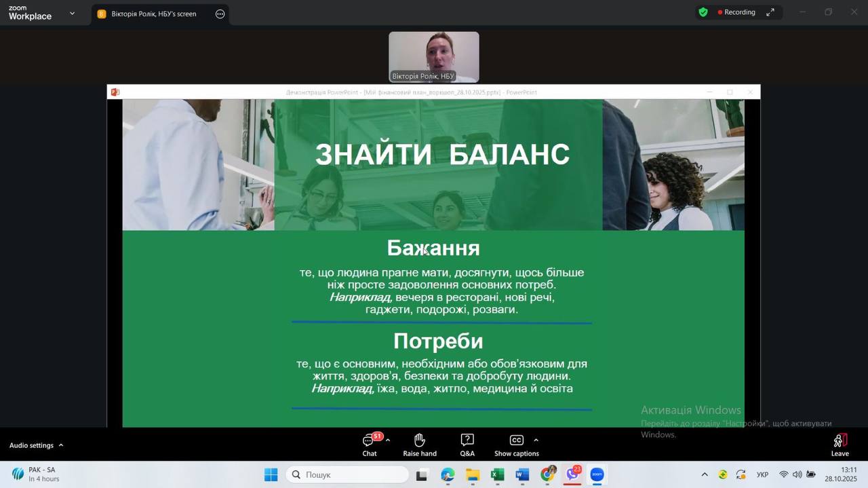Open the Chat panel
Screen dimensions: 868x488
pyautogui.click(x=370, y=445)
